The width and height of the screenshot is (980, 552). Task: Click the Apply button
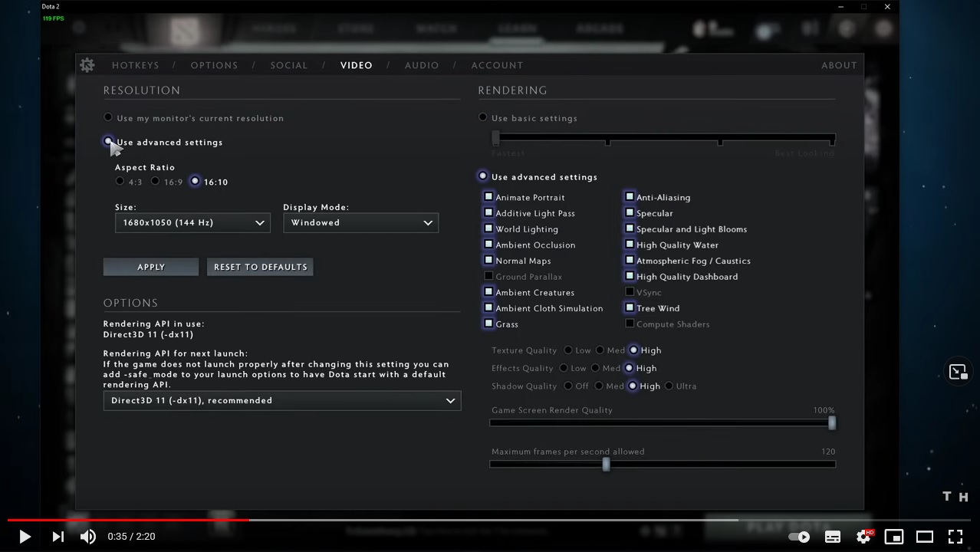(151, 267)
